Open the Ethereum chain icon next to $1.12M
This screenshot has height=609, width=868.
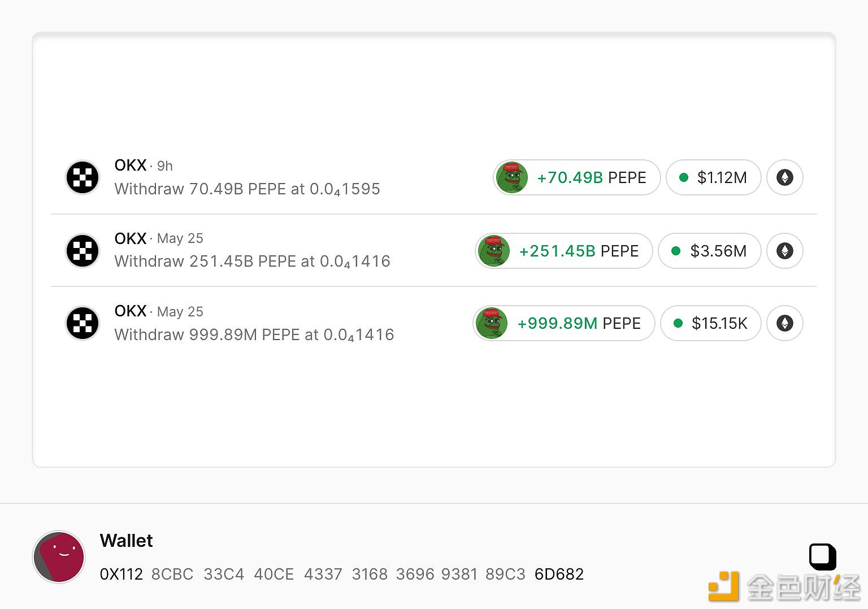click(x=784, y=177)
